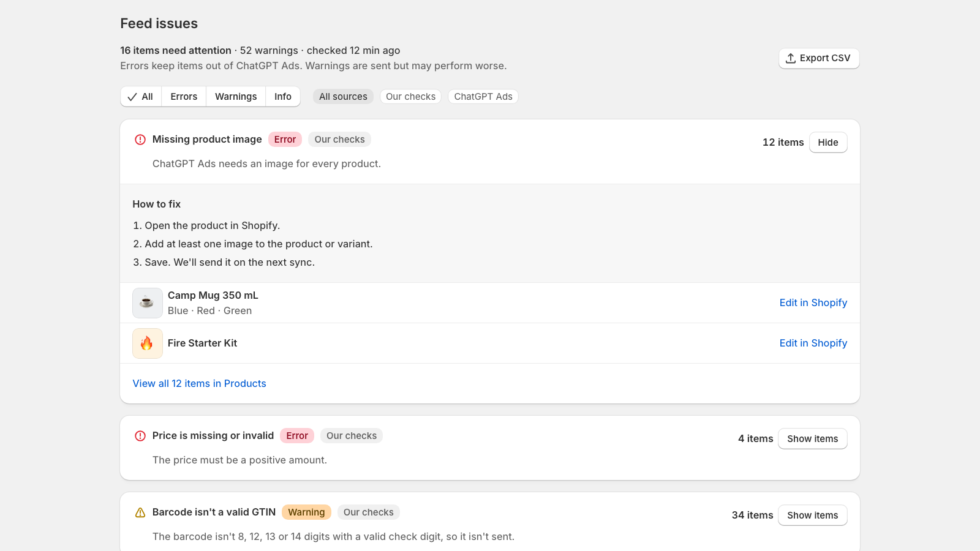Export the feed issues as CSV

(x=819, y=58)
